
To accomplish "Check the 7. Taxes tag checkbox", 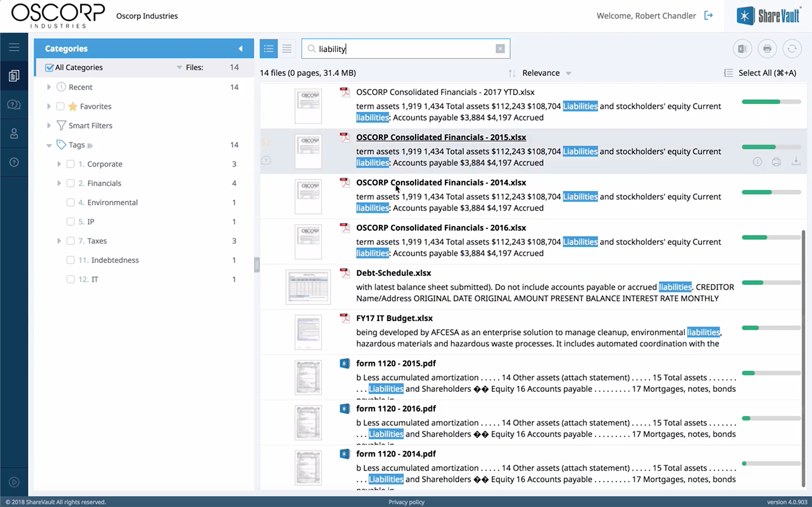I will (71, 241).
